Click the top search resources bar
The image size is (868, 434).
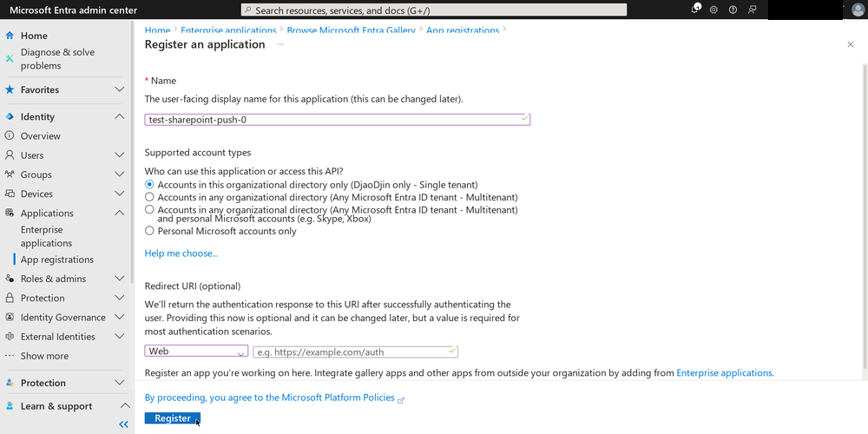(x=434, y=10)
